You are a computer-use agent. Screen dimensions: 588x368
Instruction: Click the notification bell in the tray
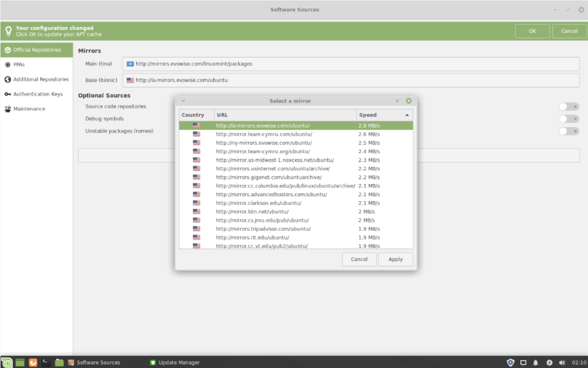point(535,362)
